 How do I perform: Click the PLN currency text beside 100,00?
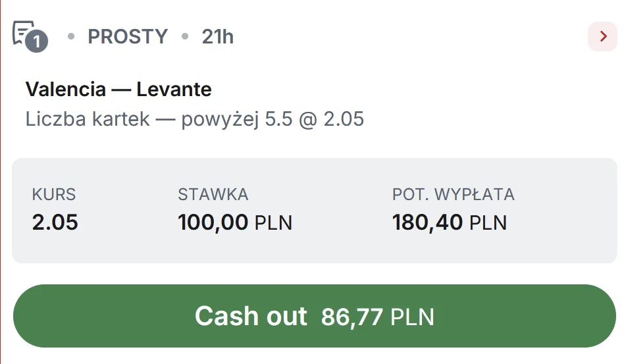(273, 223)
